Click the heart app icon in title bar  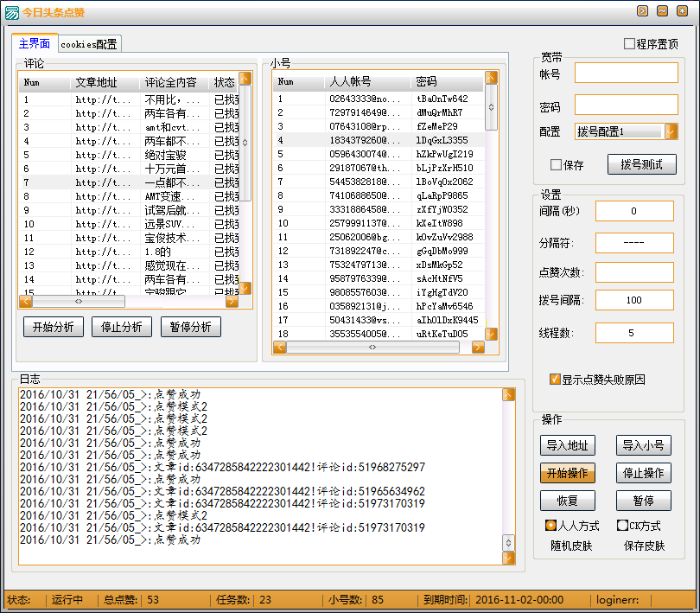[x=10, y=11]
